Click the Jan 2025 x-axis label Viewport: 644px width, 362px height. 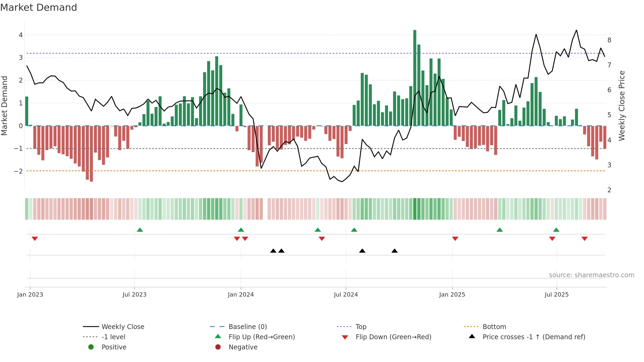(x=452, y=294)
